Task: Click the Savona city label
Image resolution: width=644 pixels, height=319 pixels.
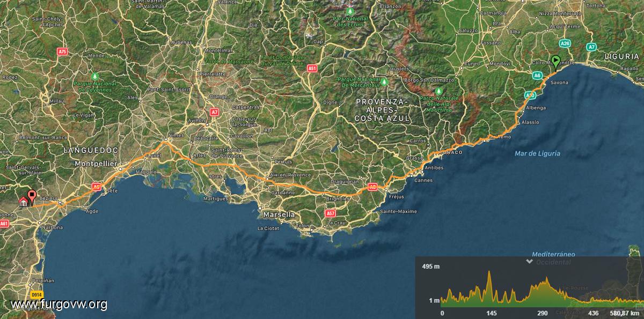Action: click(560, 83)
